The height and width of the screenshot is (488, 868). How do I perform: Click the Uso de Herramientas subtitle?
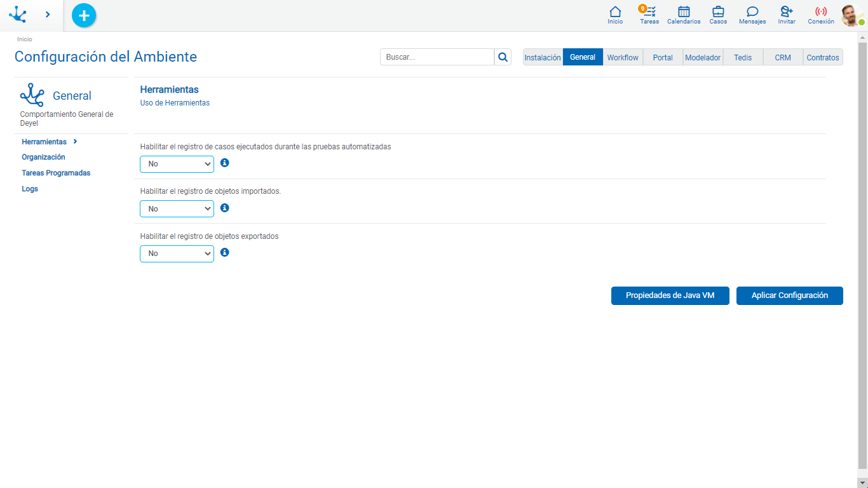[175, 102]
